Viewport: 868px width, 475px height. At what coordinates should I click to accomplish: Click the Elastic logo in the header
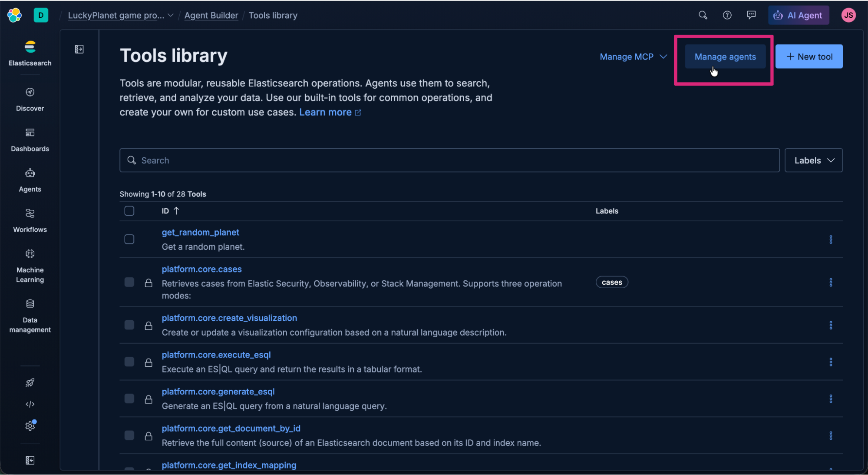tap(14, 15)
